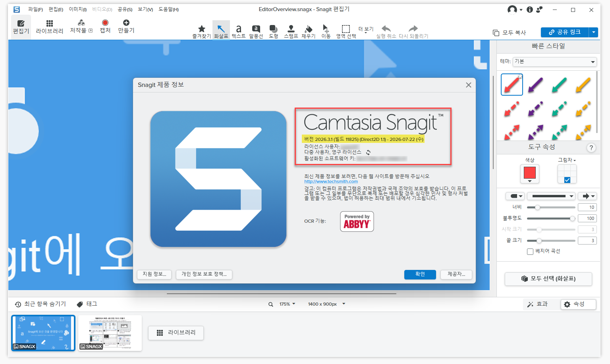Undo with the 실행 취소 arrow
Screen dimensions: 610x364
pyautogui.click(x=386, y=31)
